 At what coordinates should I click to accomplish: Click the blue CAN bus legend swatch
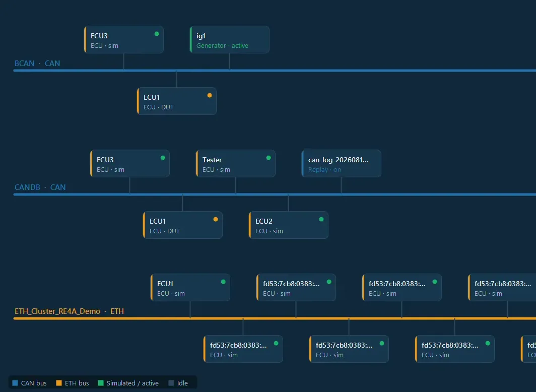point(15,383)
